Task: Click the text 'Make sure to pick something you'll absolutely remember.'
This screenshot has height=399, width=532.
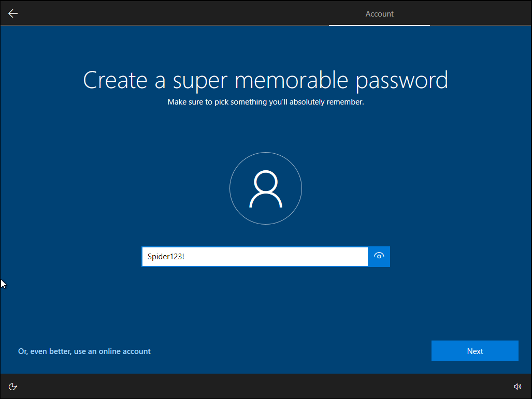Action: [266, 102]
